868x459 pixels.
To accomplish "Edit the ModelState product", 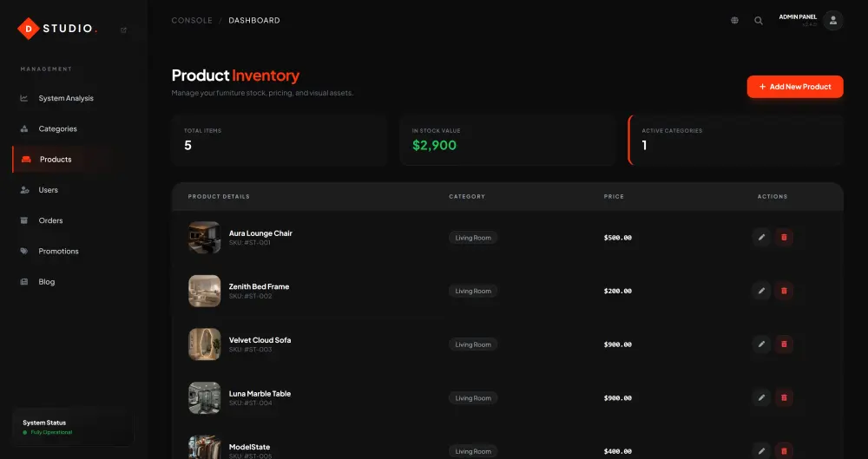I will 762,450.
